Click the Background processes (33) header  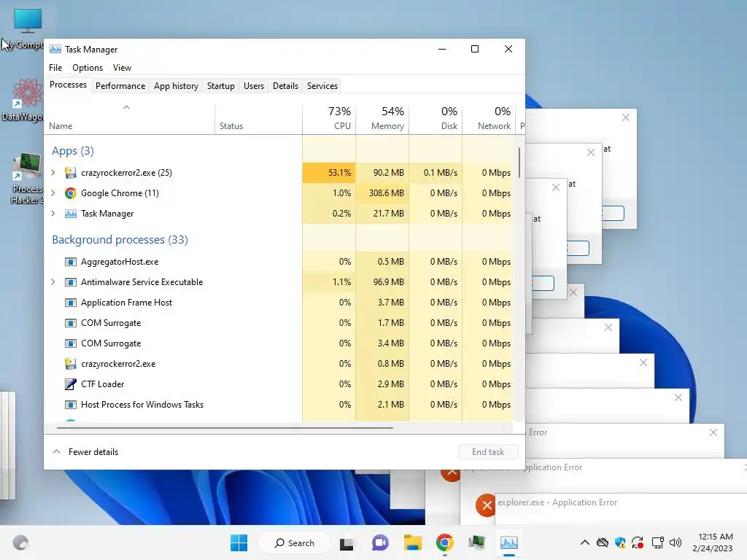click(x=120, y=239)
